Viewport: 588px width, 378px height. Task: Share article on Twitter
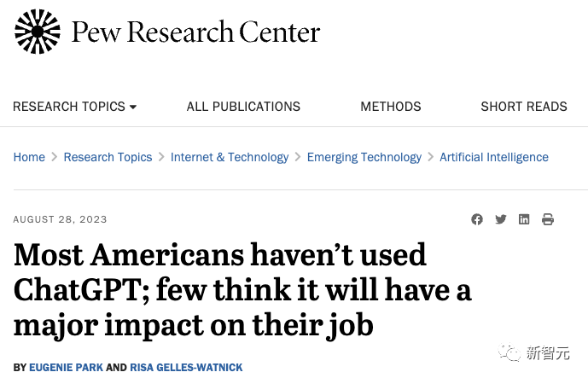pyautogui.click(x=501, y=219)
